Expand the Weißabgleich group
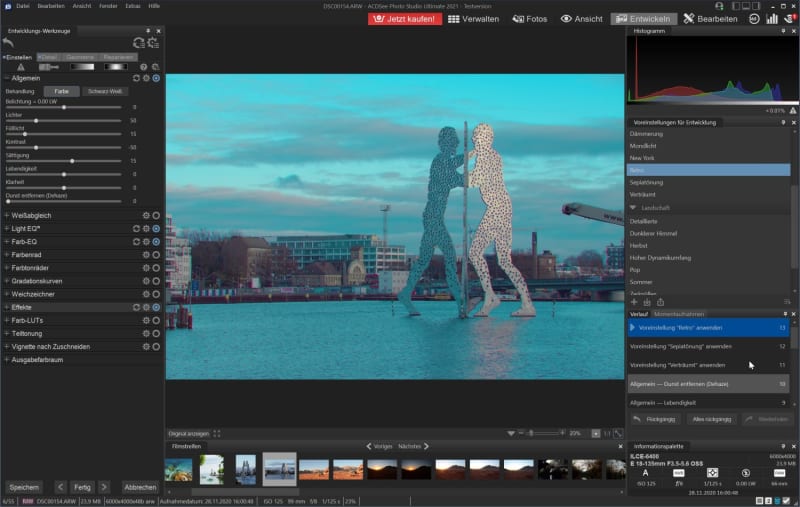This screenshot has height=507, width=800. tap(7, 215)
